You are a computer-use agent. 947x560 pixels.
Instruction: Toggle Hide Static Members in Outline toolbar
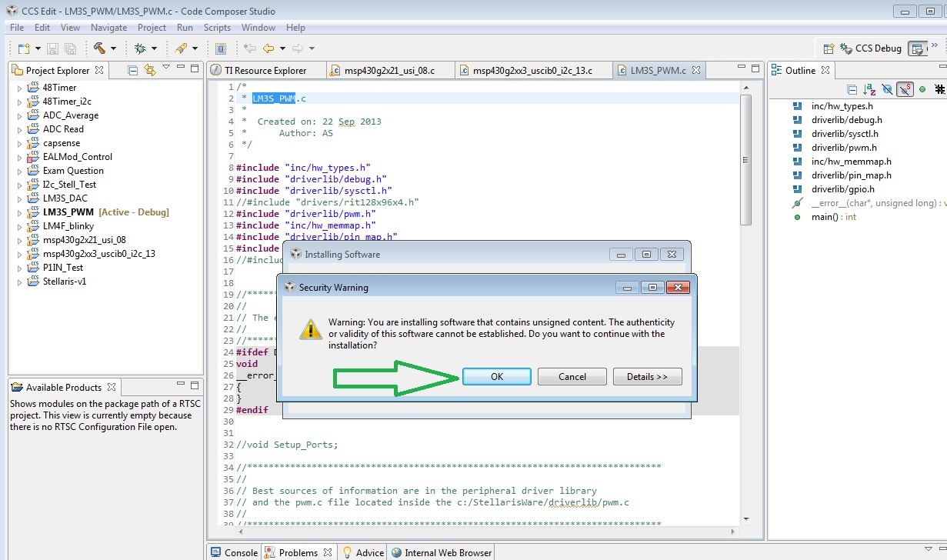(x=905, y=89)
